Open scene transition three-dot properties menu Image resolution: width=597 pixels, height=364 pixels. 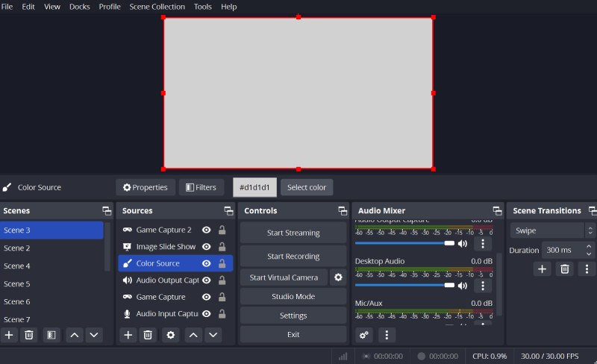coord(587,269)
